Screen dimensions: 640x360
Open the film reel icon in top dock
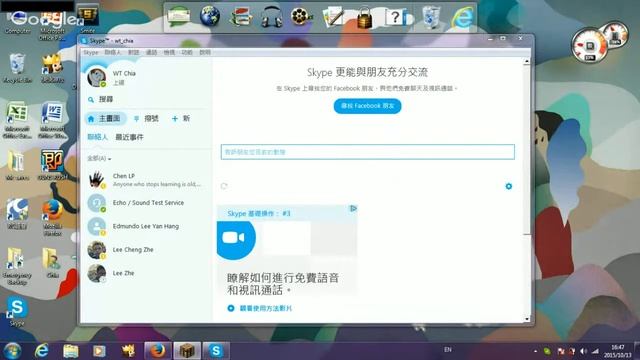[302, 17]
